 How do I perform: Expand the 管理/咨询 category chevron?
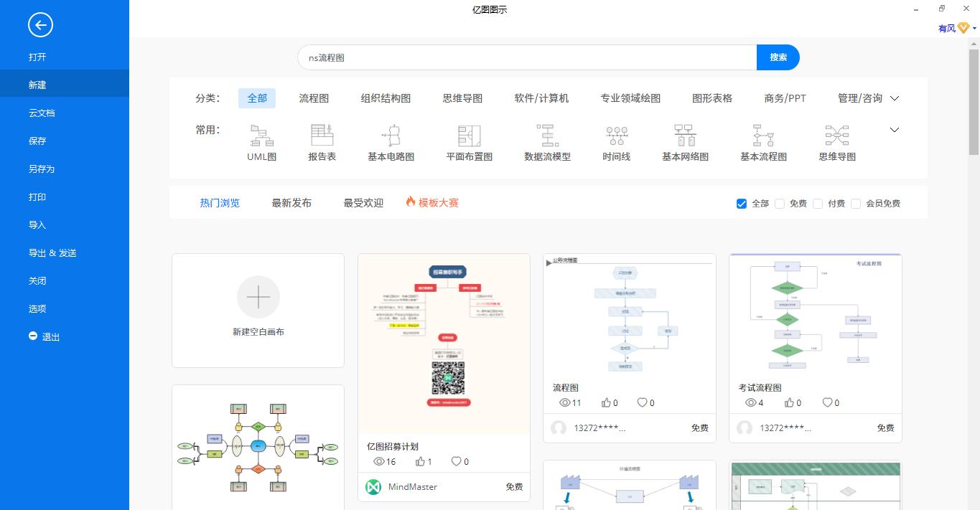pos(894,98)
